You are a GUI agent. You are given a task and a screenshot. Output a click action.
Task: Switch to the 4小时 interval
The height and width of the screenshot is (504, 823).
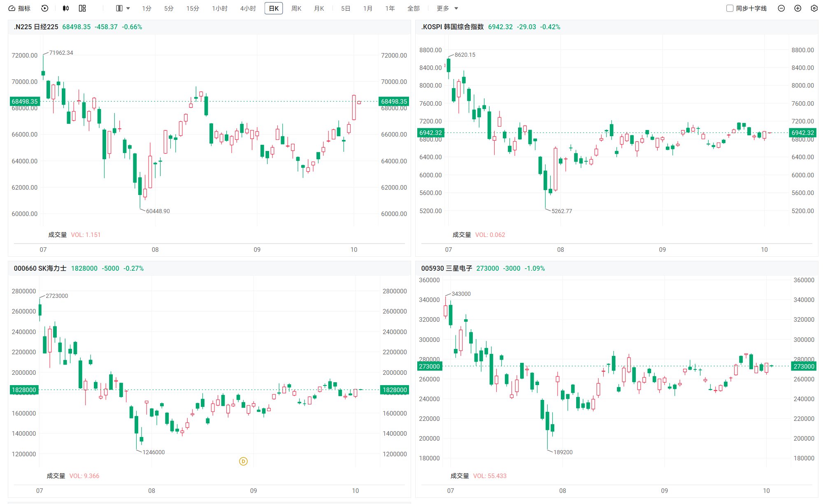click(248, 8)
